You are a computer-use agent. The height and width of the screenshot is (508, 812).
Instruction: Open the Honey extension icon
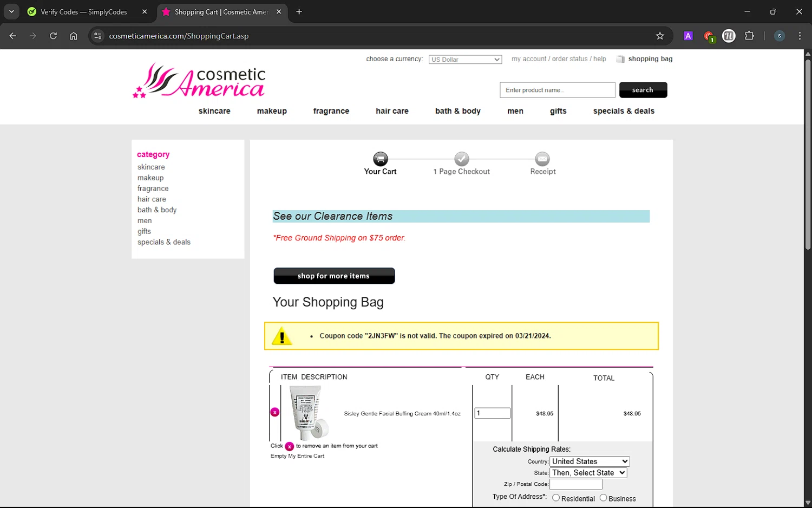(x=729, y=36)
